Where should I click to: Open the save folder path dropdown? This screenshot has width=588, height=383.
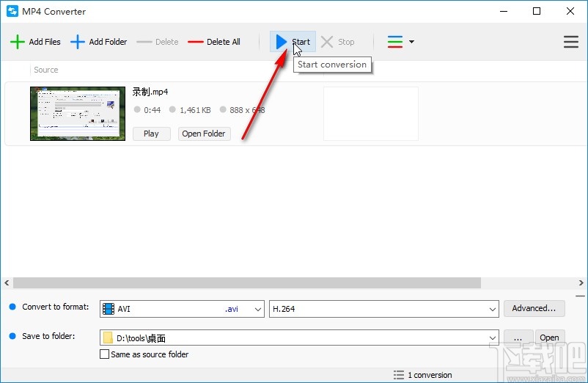tap(493, 338)
